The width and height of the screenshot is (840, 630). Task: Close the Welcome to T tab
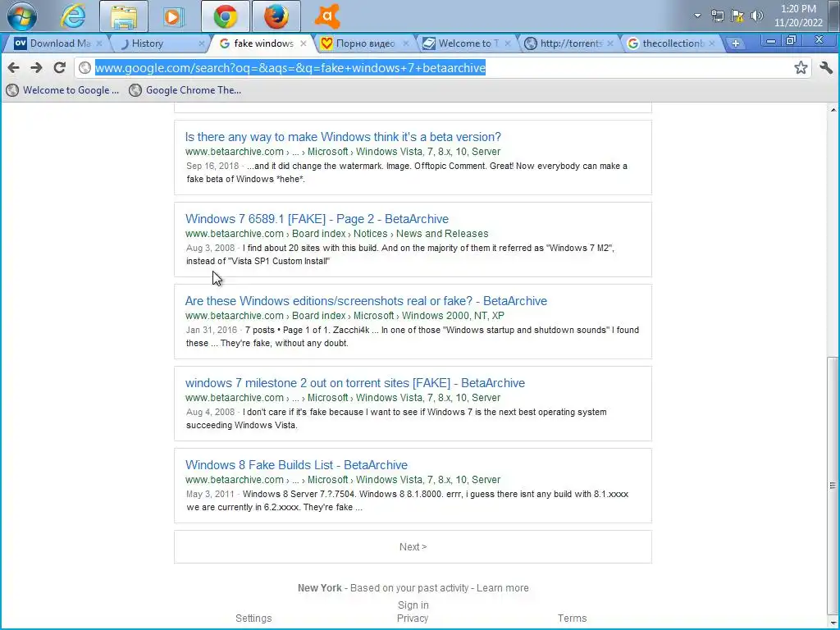(508, 43)
